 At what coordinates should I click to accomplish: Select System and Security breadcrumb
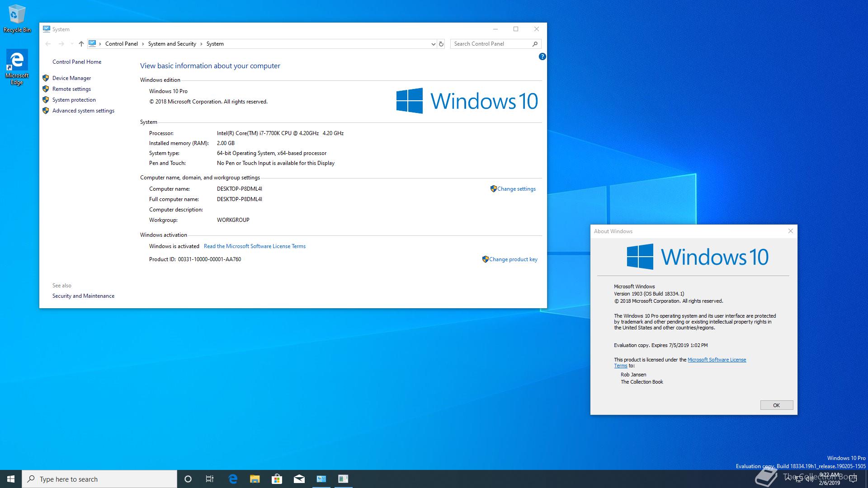coord(172,44)
